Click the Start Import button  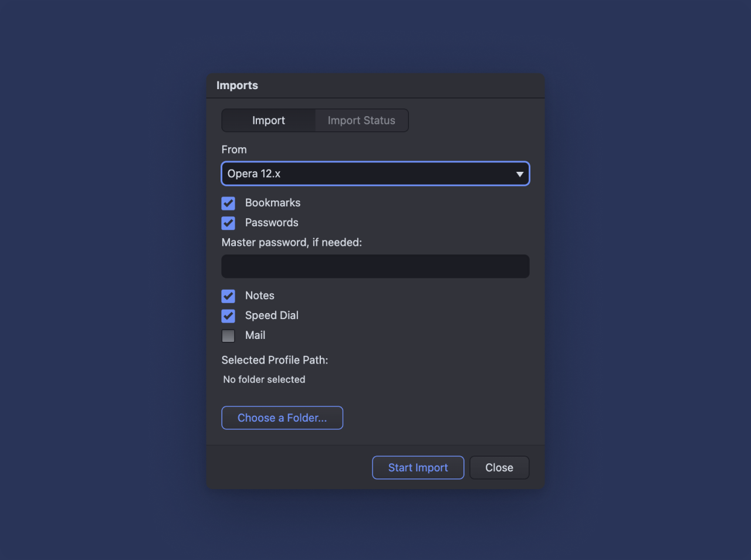tap(418, 467)
